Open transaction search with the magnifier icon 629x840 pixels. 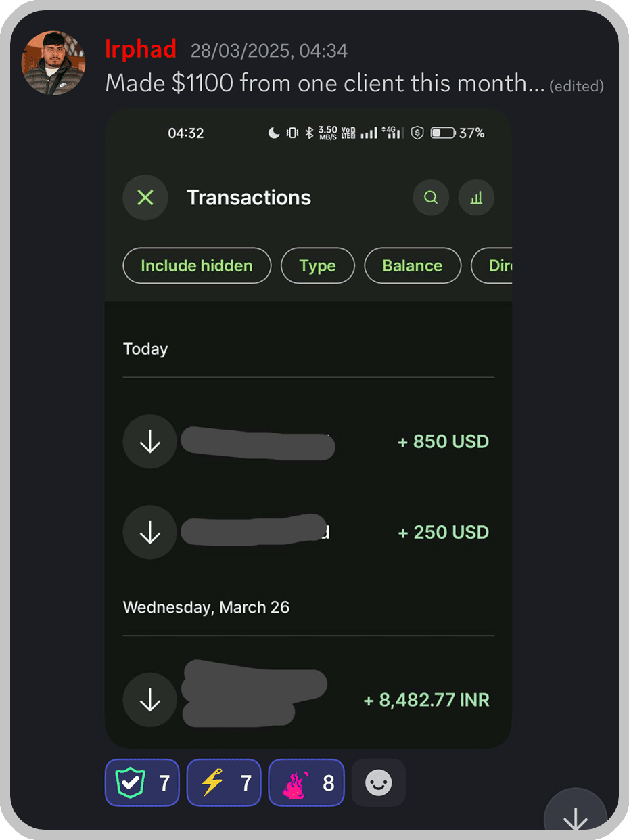click(x=431, y=198)
